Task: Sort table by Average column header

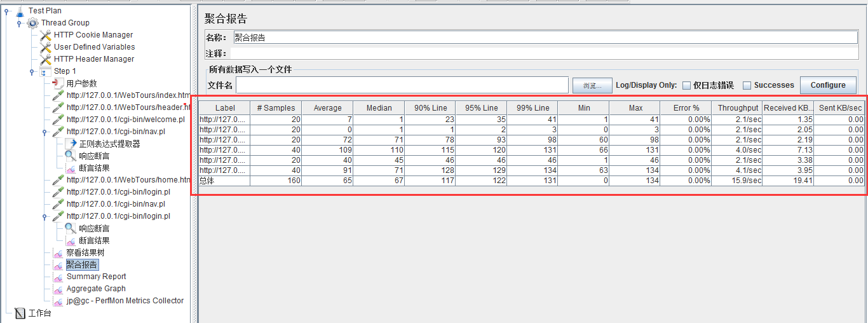Action: [327, 108]
